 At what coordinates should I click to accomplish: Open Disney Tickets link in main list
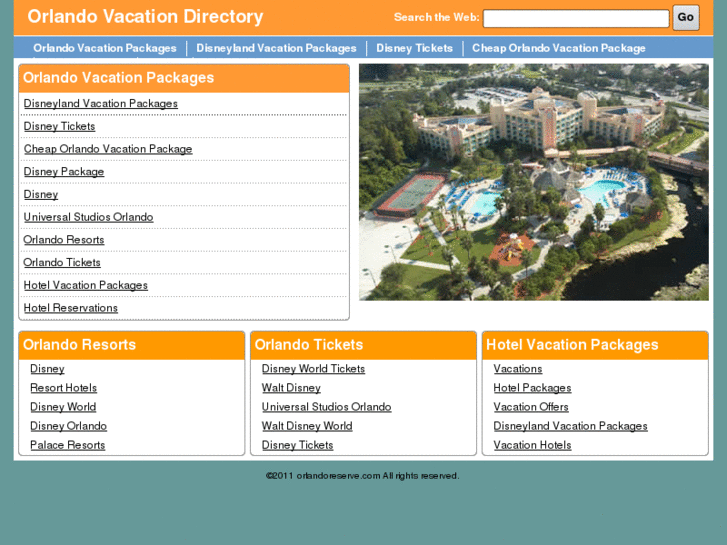click(x=59, y=126)
